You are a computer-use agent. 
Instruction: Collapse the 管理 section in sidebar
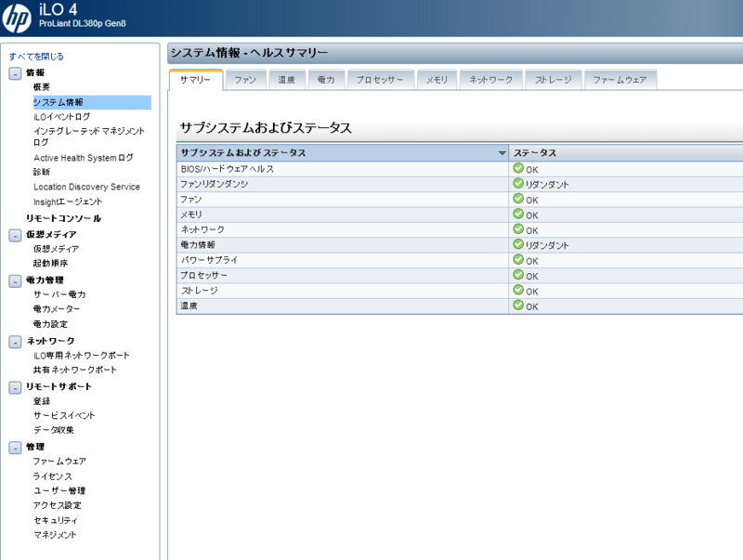point(13,445)
